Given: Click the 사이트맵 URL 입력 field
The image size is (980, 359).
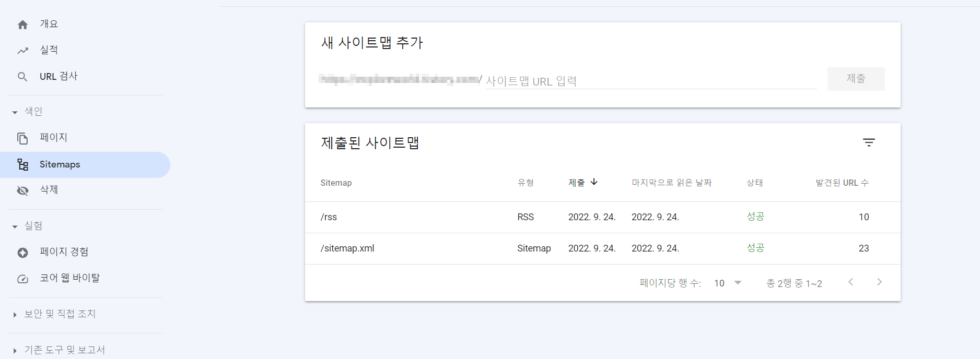Looking at the screenshot, I should [x=651, y=81].
